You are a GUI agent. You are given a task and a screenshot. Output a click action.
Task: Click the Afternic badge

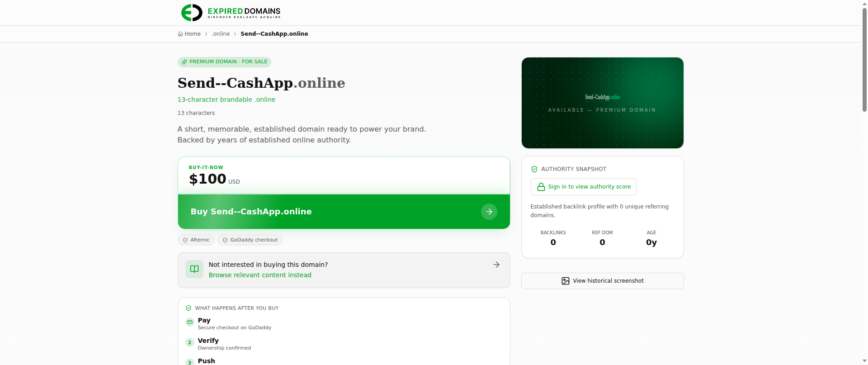196,240
